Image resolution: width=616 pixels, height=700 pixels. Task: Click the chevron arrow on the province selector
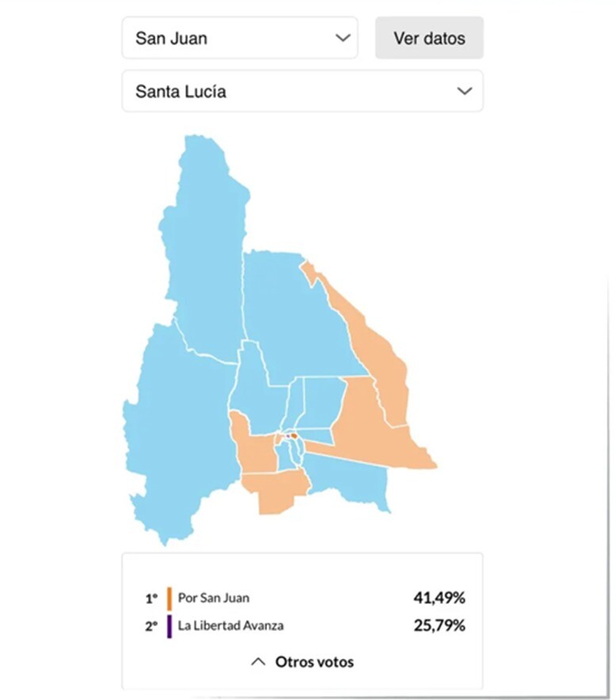342,37
